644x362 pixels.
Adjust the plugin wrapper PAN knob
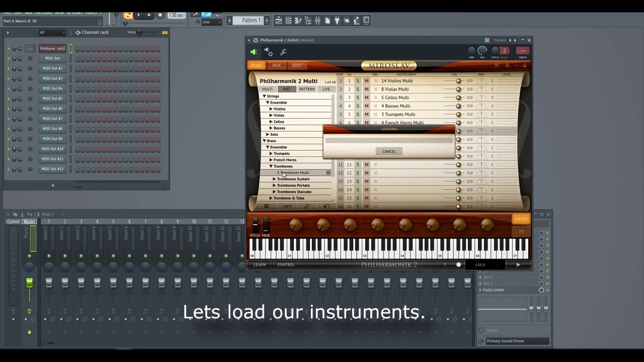471,50
